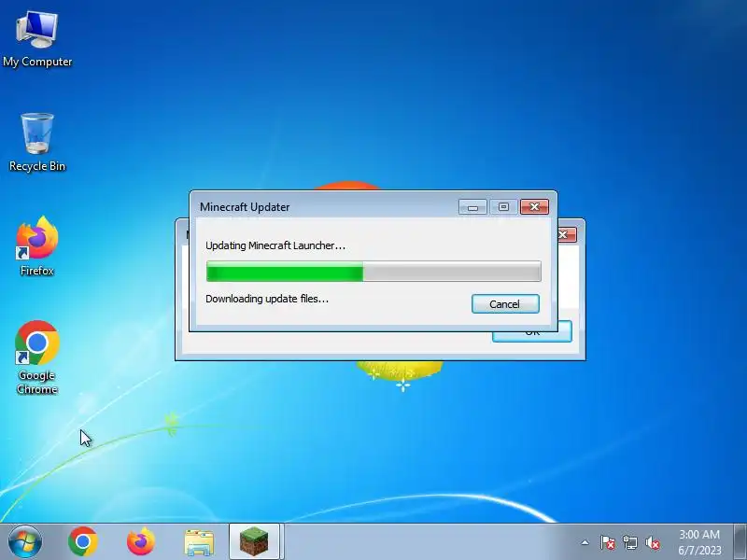Click the Minecraft grass block taskbar item
The image size is (747, 560).
255,541
